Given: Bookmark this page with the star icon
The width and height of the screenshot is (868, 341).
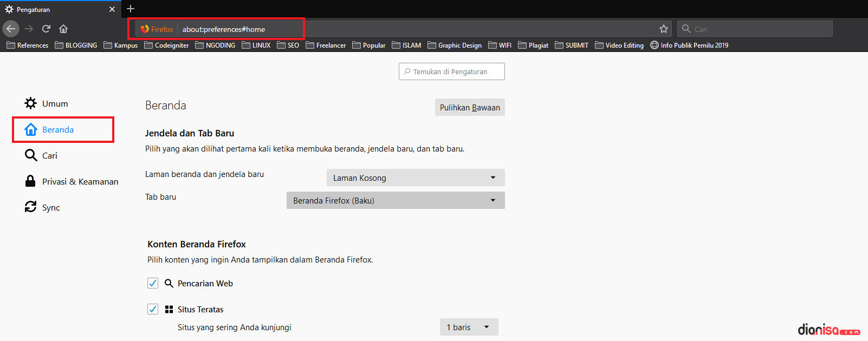Looking at the screenshot, I should [664, 29].
